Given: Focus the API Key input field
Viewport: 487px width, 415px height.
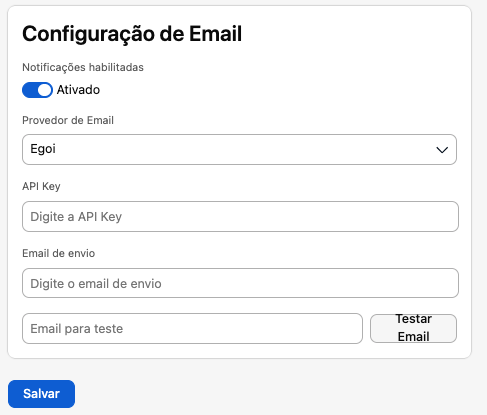Looking at the screenshot, I should (240, 216).
